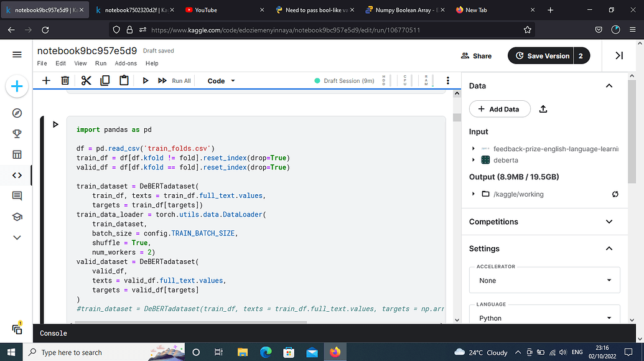Delete the current cell with trash icon
644x361 pixels.
click(x=65, y=80)
